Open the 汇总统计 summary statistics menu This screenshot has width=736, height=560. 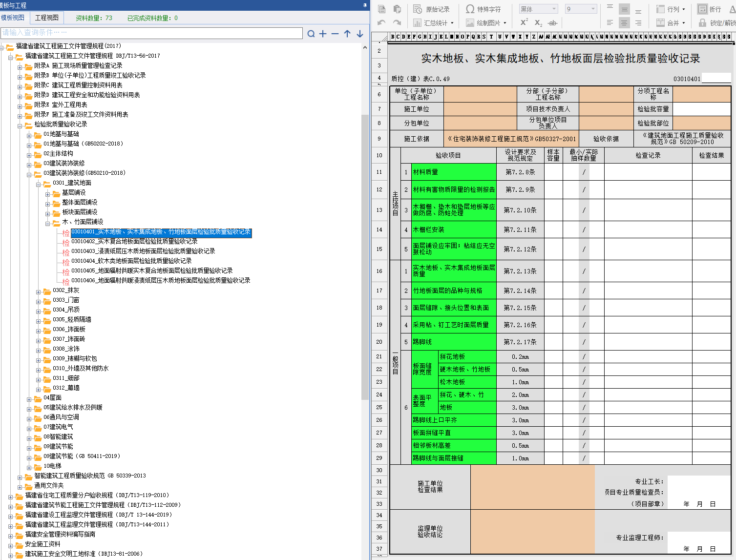(433, 22)
